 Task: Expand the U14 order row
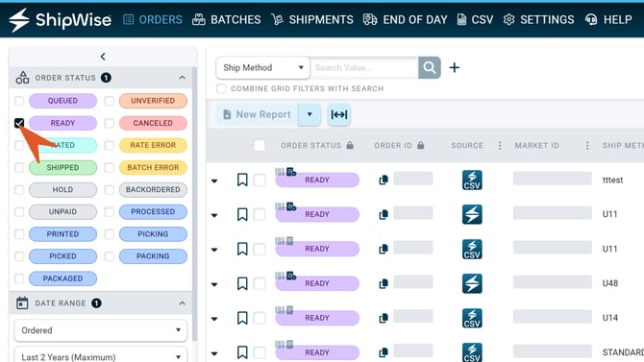[x=214, y=319]
